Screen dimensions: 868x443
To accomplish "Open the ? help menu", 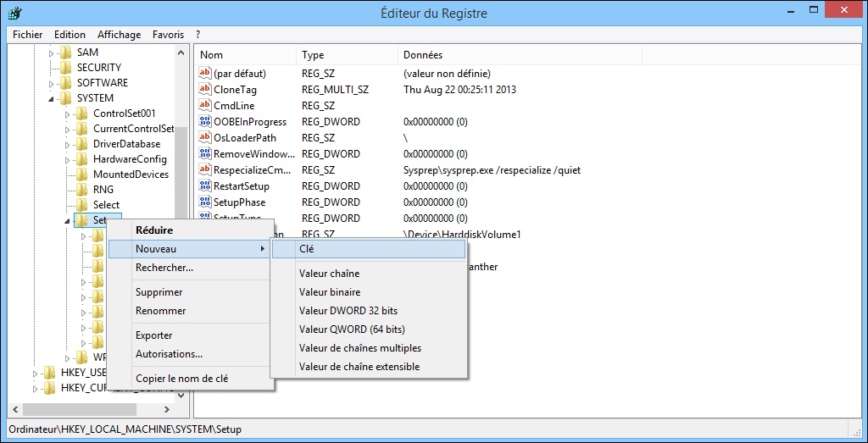I will (198, 34).
